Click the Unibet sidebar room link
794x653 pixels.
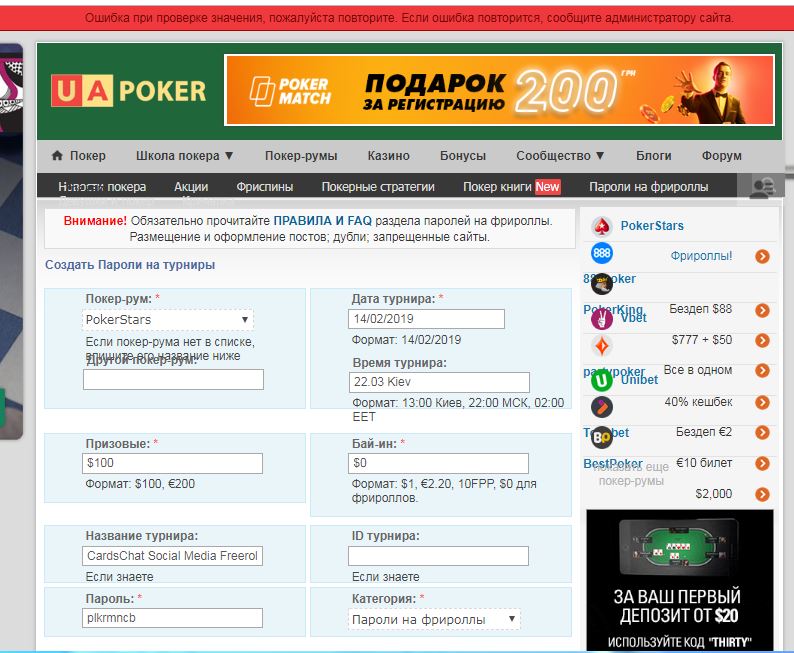[x=639, y=380]
